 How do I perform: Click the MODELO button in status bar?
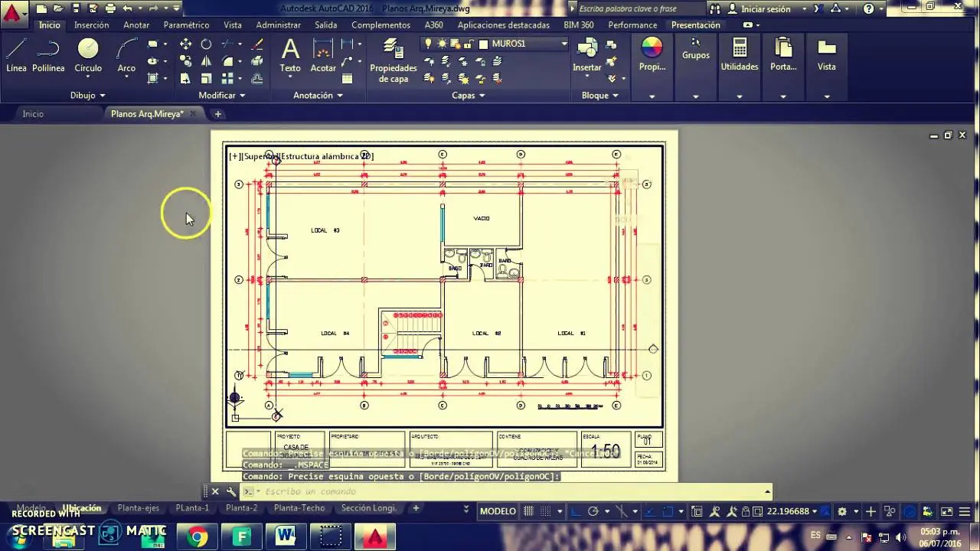tap(497, 511)
